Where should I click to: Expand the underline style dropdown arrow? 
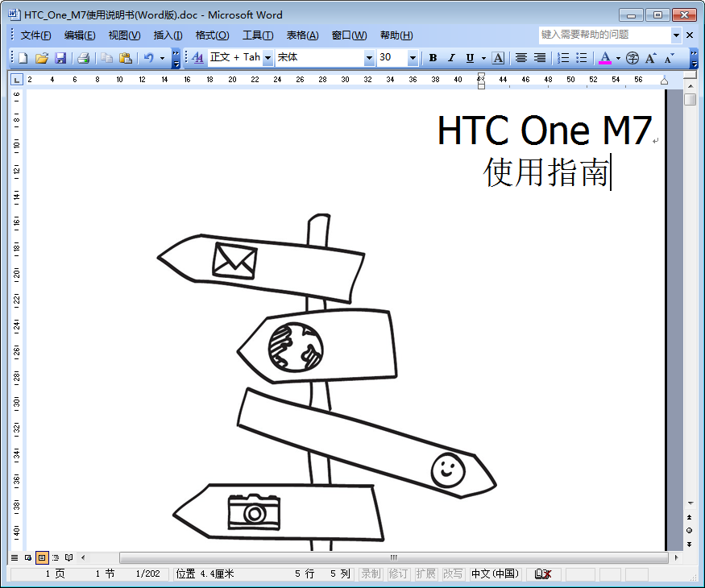pos(483,58)
